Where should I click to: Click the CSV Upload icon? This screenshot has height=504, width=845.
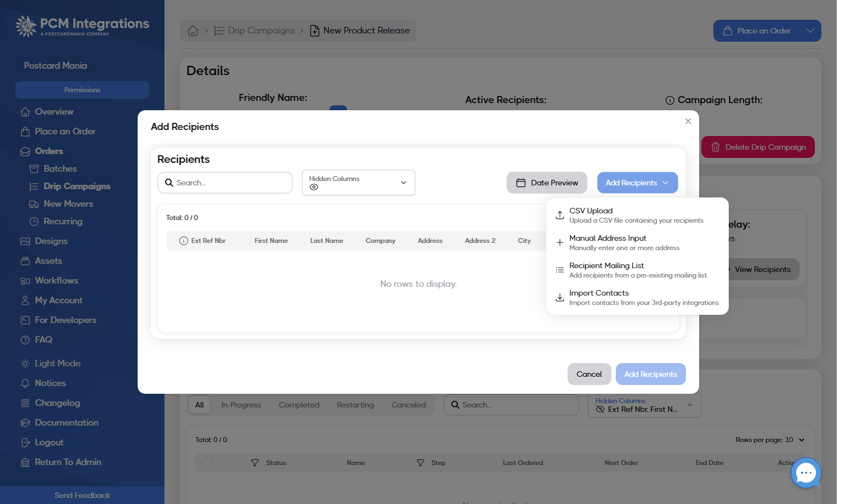pyautogui.click(x=560, y=215)
